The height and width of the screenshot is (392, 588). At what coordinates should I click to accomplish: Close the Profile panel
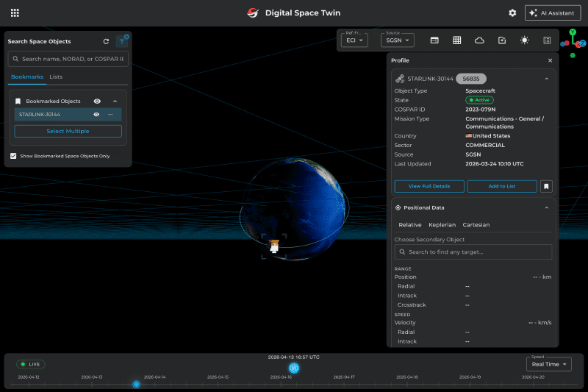pos(550,60)
